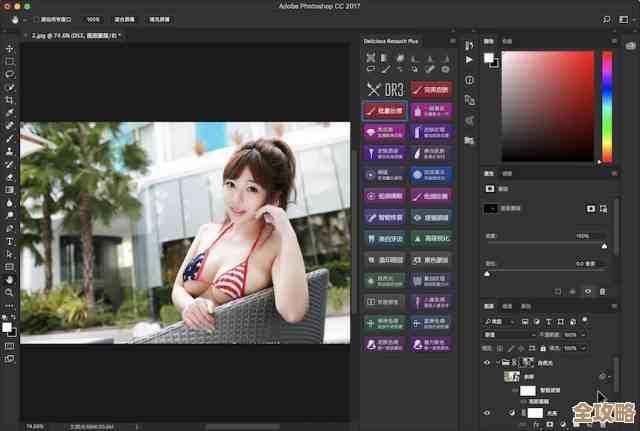640x431 pixels.
Task: Toggle Quick Mask mode in toolbar
Action: tap(9, 346)
